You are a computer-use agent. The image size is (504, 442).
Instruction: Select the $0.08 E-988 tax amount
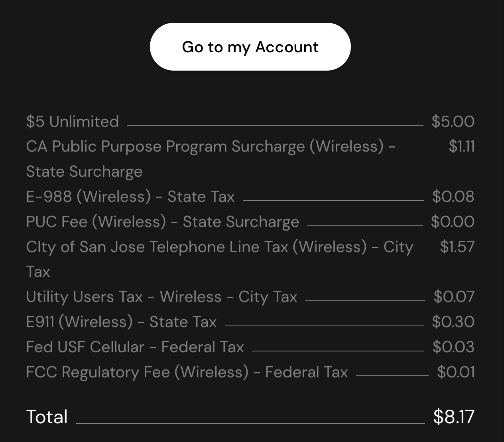tap(453, 197)
